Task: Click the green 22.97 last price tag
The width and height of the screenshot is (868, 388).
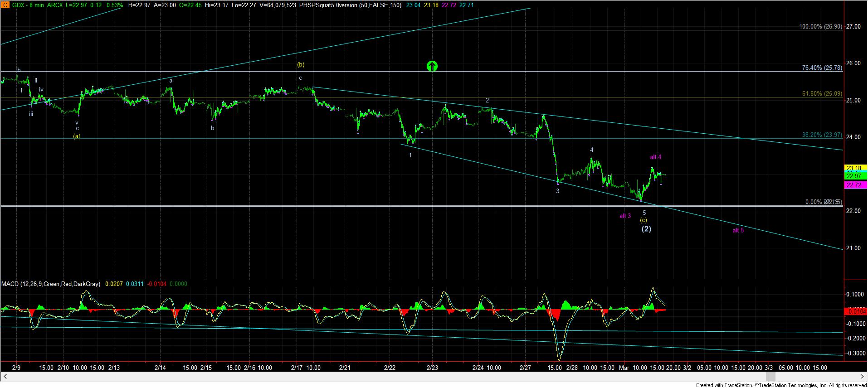Action: (854, 175)
